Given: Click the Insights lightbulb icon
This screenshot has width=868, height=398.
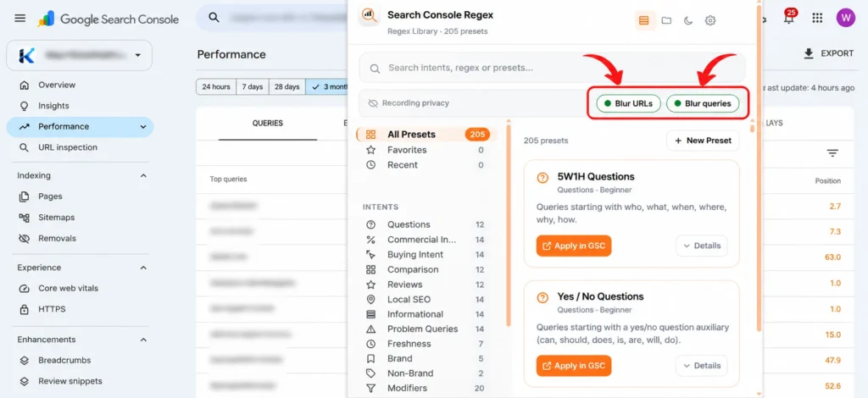Looking at the screenshot, I should [x=24, y=106].
